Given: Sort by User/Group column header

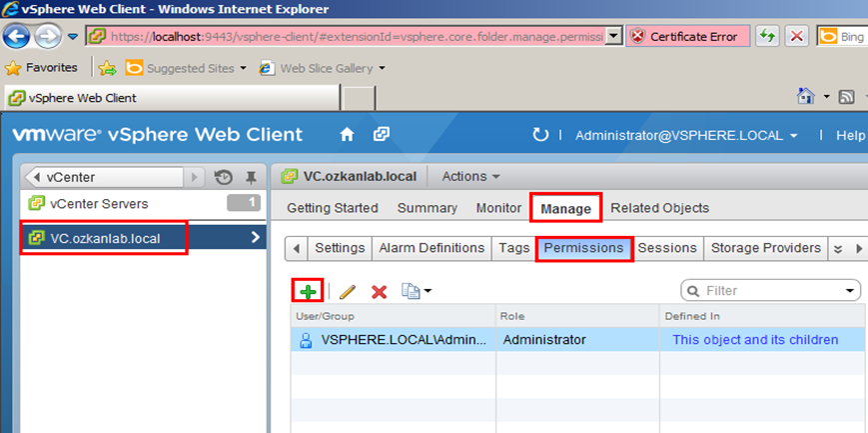Looking at the screenshot, I should [x=394, y=316].
